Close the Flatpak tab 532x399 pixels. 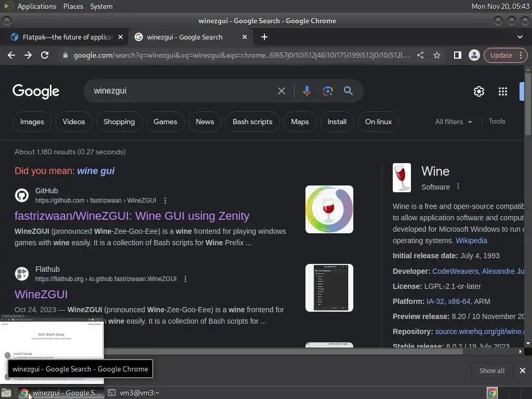[121, 37]
